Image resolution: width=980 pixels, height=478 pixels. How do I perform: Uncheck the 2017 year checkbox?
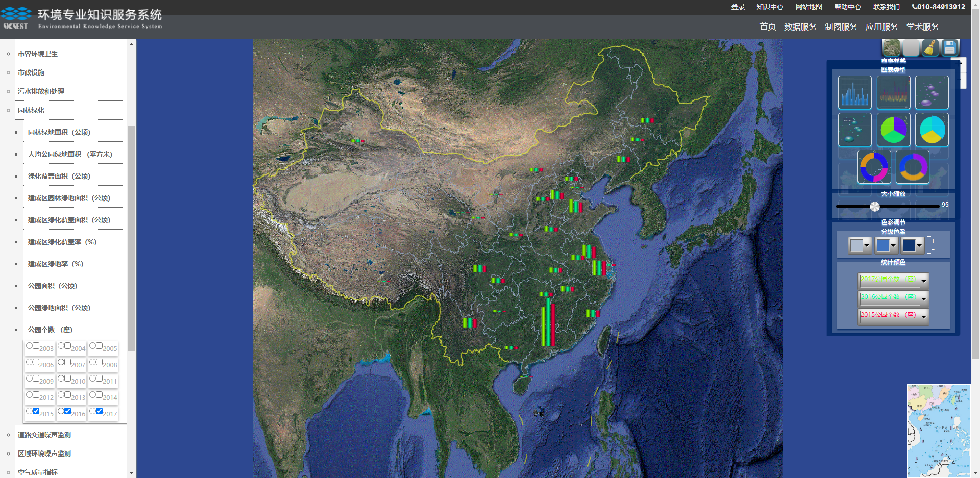point(99,411)
